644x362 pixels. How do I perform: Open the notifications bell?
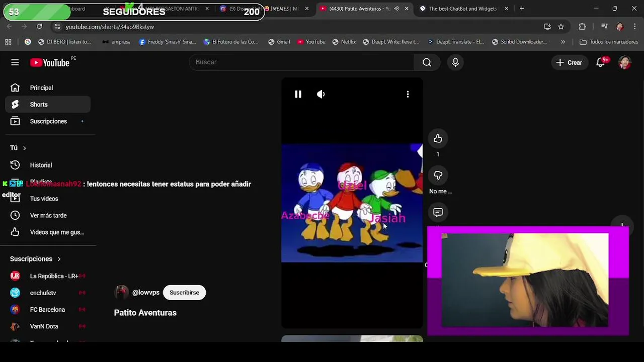[601, 62]
